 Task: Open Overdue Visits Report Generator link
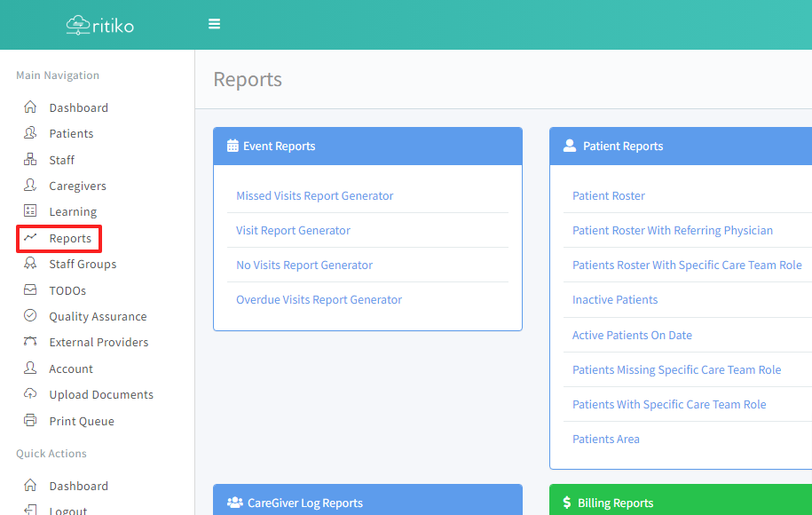pos(319,299)
